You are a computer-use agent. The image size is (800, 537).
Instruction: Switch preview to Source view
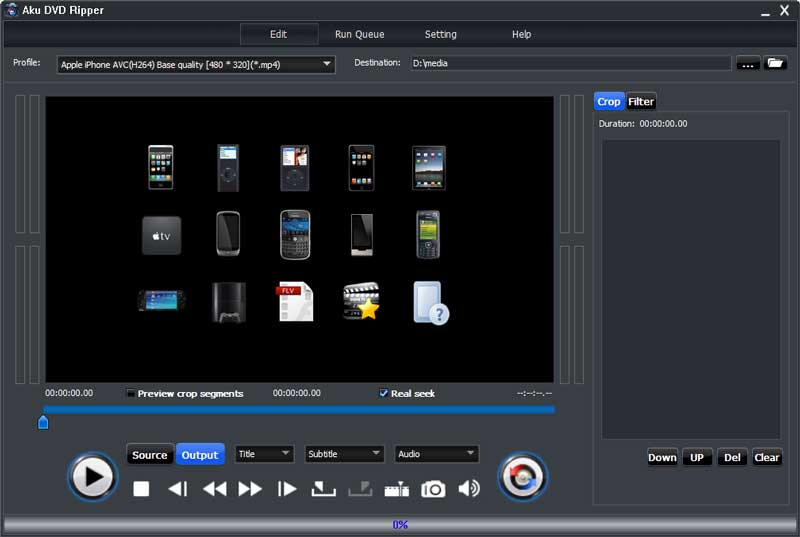coord(150,455)
